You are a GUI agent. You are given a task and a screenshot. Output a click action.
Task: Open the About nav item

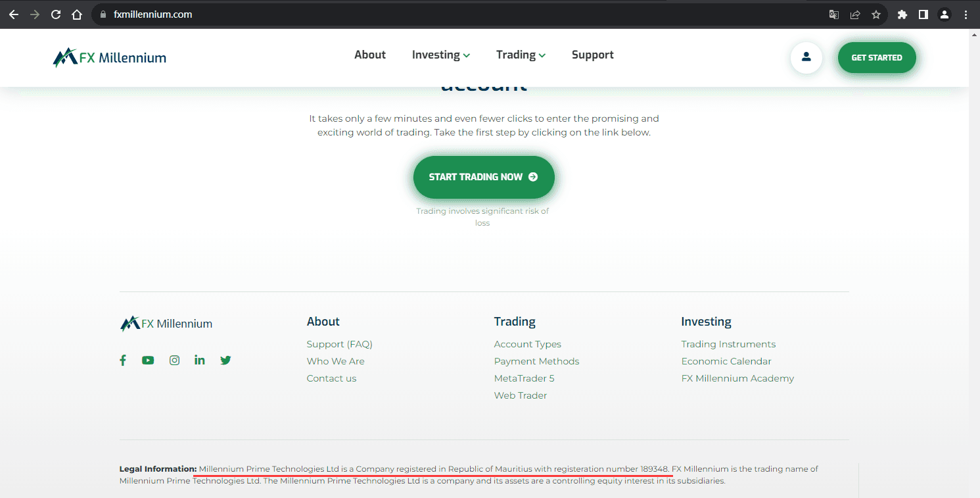pos(370,55)
